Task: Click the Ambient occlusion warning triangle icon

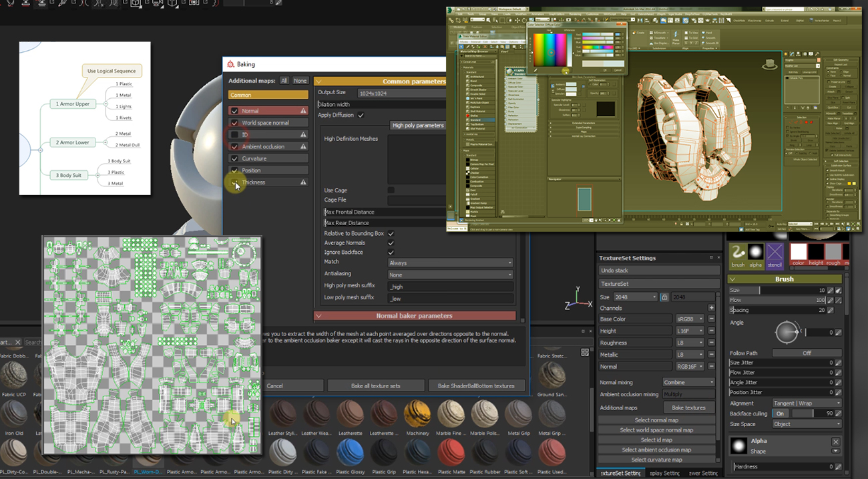Action: pos(303,146)
